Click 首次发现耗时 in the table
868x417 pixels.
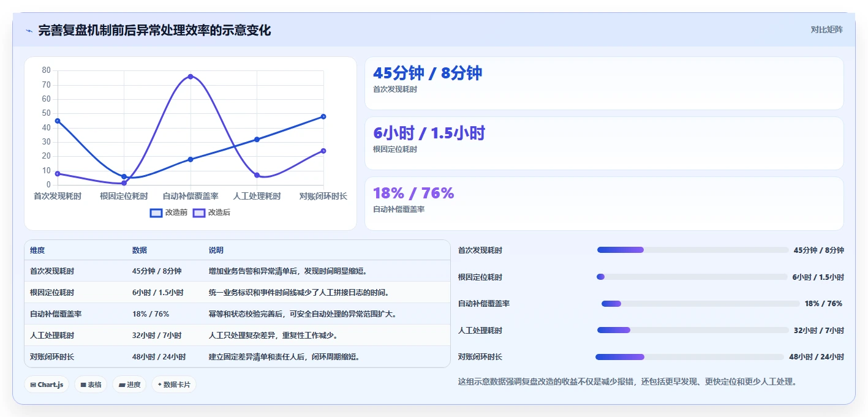(52, 271)
